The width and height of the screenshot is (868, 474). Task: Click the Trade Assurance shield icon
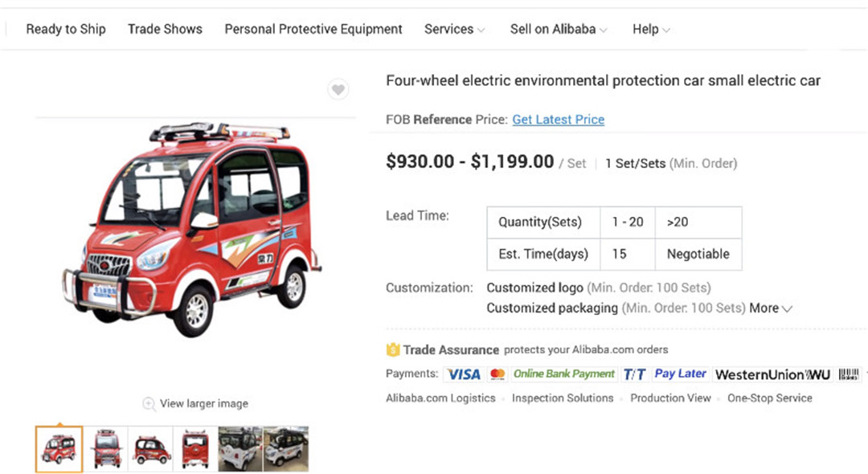tap(393, 350)
